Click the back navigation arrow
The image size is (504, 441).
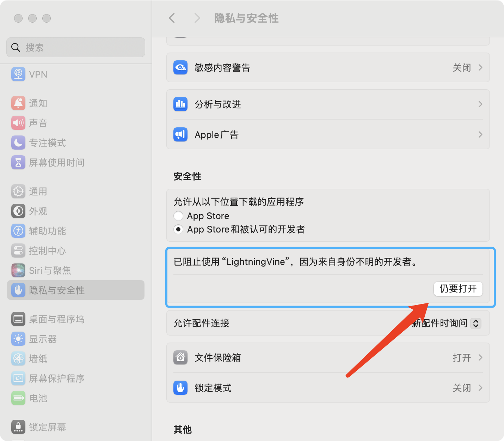coord(172,18)
